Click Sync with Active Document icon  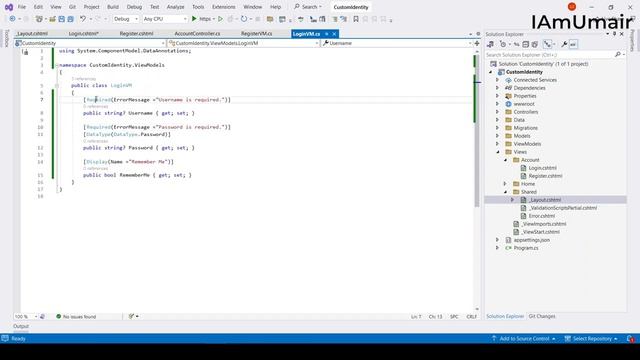[517, 44]
